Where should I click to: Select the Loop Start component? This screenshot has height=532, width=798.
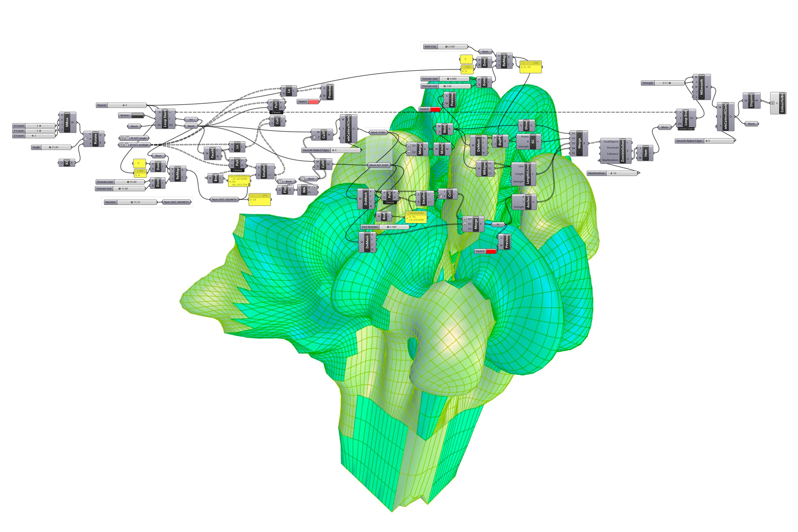165,118
